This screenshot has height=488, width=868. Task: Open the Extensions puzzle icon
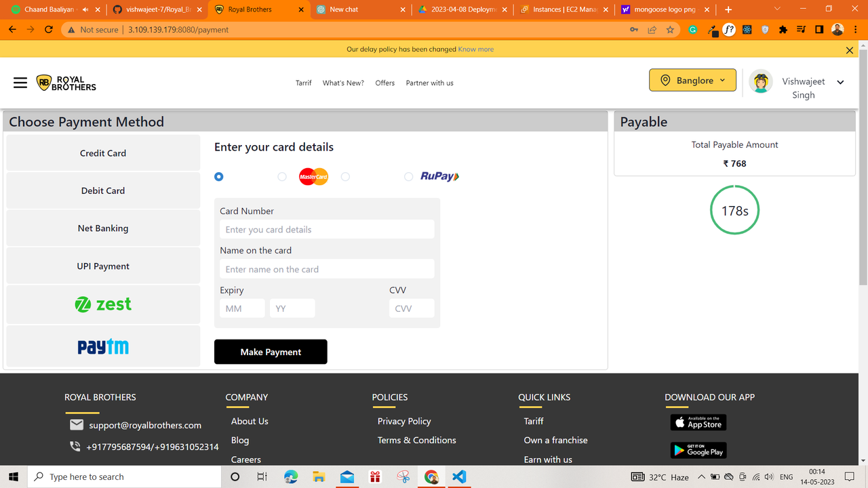783,30
